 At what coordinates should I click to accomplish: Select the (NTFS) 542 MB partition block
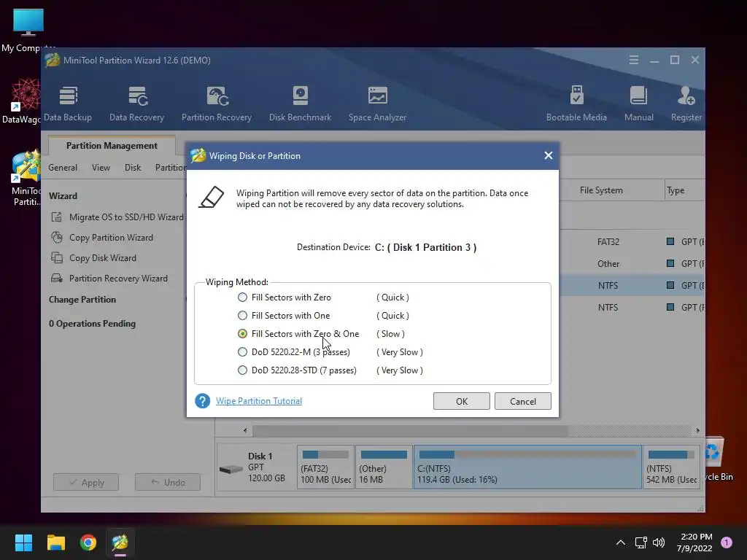point(671,467)
